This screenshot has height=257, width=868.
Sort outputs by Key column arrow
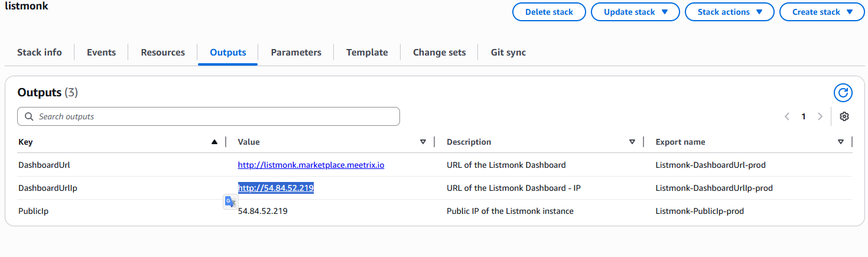(214, 142)
